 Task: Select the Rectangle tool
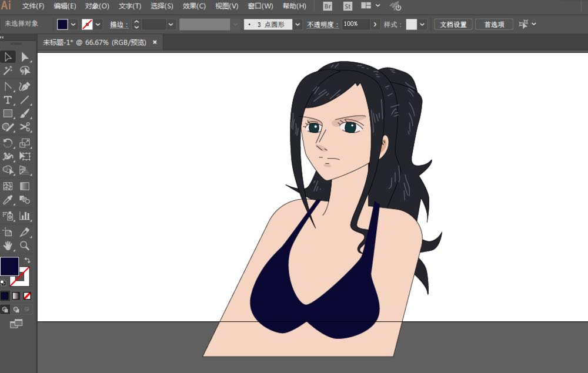[x=8, y=113]
